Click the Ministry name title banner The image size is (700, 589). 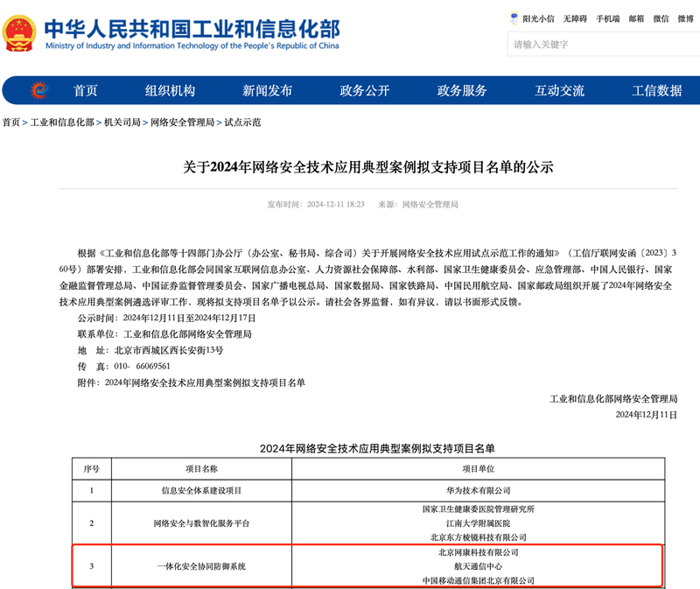click(x=192, y=33)
